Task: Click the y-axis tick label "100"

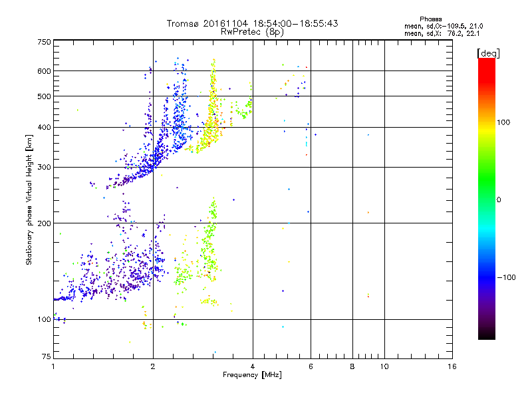Action: point(44,319)
